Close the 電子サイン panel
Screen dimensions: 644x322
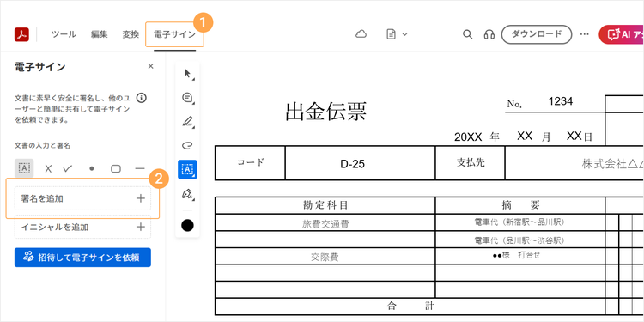click(151, 66)
